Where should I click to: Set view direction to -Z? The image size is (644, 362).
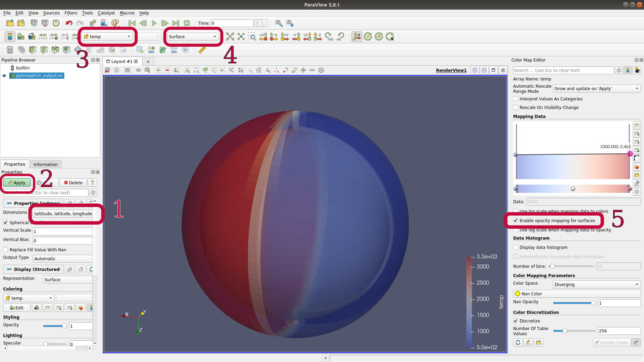tap(318, 36)
